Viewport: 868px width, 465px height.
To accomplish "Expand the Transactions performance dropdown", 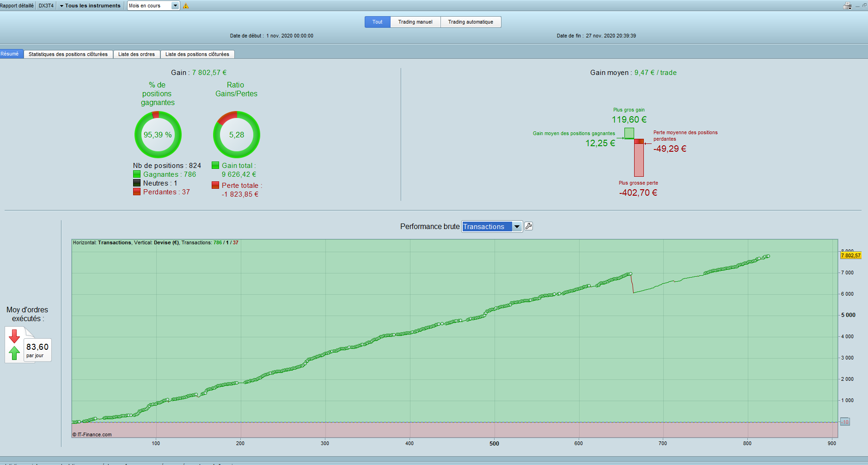I will [492, 226].
